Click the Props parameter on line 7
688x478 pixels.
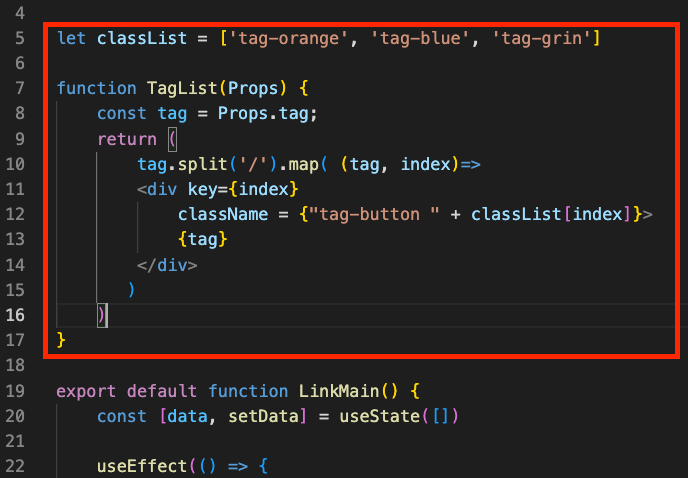(253, 88)
